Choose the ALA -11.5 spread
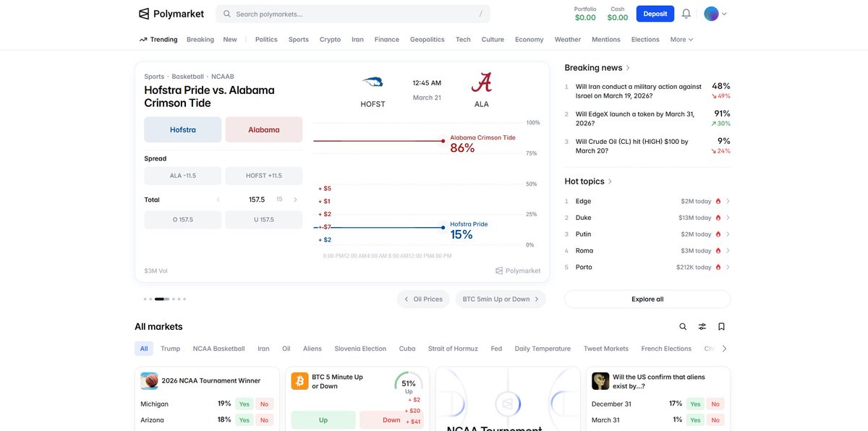The width and height of the screenshot is (868, 431). point(183,176)
